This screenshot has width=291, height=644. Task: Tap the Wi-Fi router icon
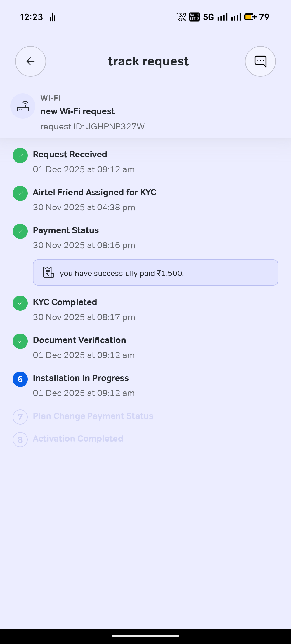coord(23,106)
